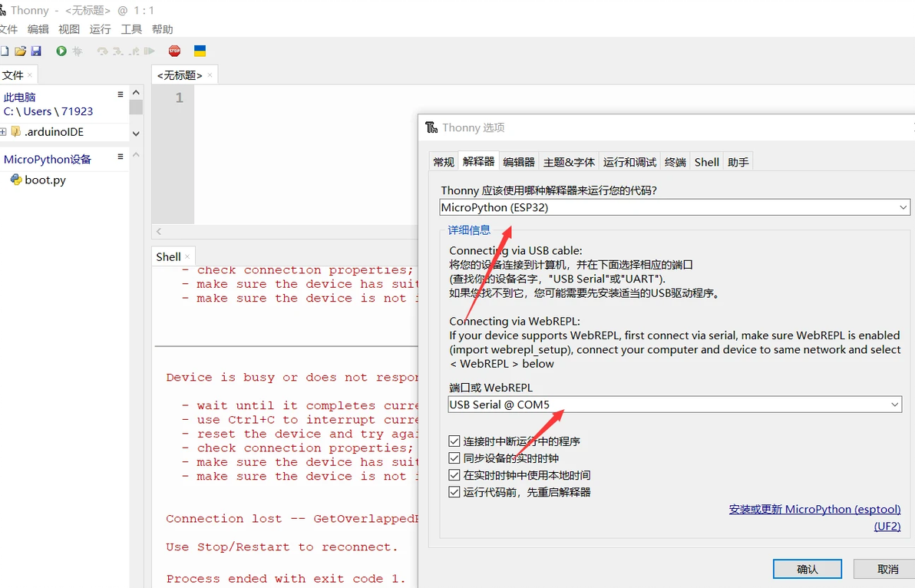Viewport: 915px width, 588px height.
Task: Open the 视图 menu
Action: pyautogui.click(x=69, y=29)
